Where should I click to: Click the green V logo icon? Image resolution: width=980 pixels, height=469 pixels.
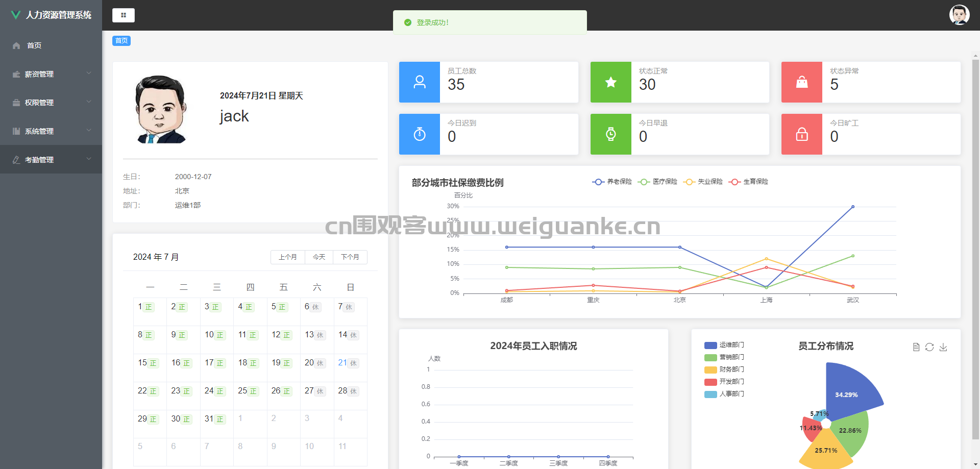16,15
